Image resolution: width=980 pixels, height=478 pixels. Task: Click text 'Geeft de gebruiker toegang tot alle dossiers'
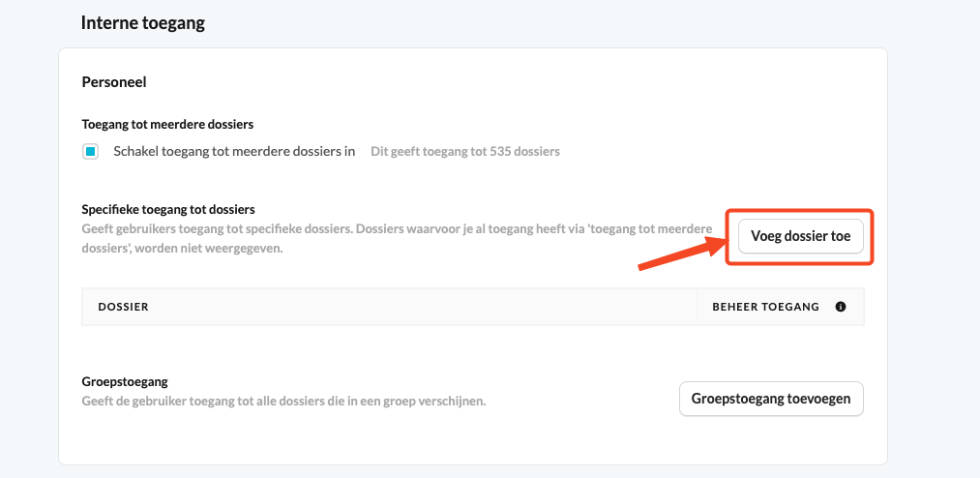pyautogui.click(x=283, y=402)
